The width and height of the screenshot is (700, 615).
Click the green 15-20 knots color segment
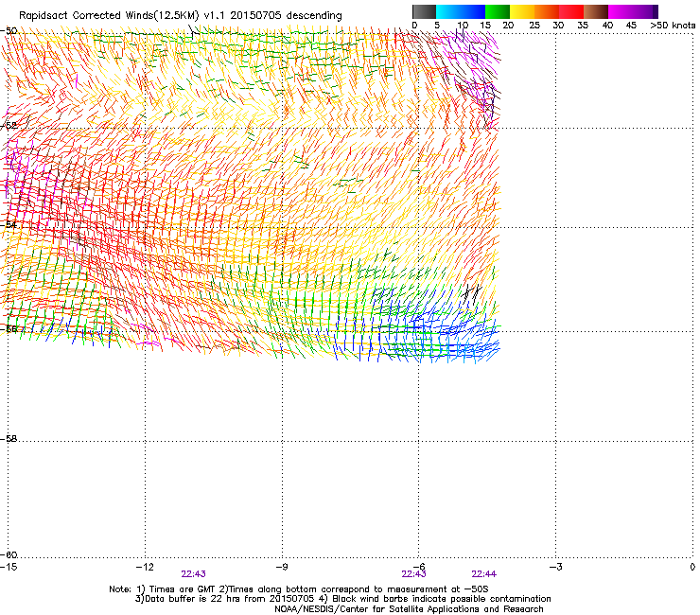(498, 11)
